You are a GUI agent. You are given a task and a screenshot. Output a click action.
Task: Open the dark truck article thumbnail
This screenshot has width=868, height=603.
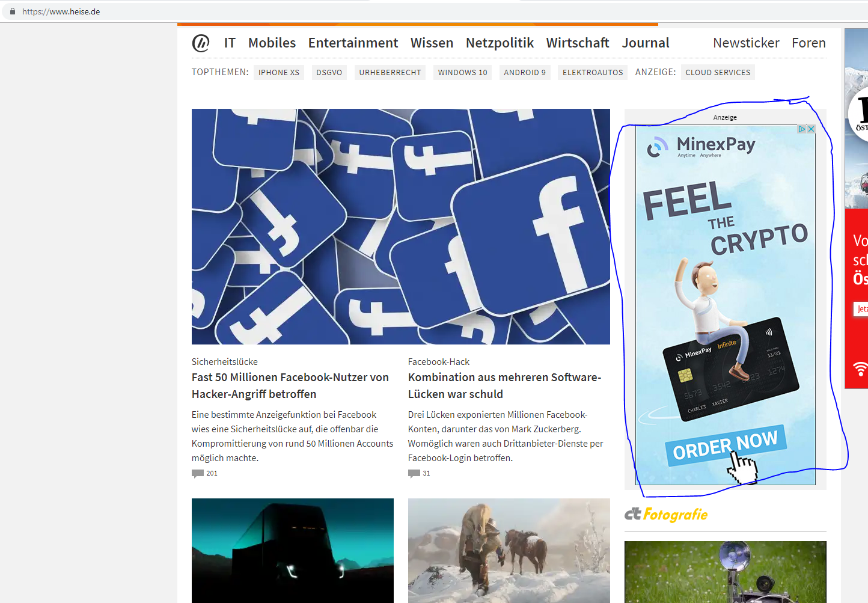click(293, 551)
